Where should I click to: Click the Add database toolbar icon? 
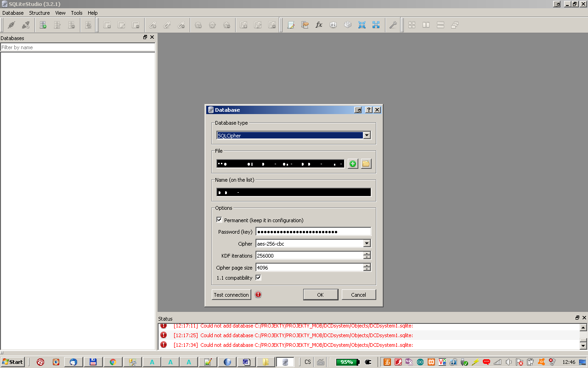tap(43, 25)
